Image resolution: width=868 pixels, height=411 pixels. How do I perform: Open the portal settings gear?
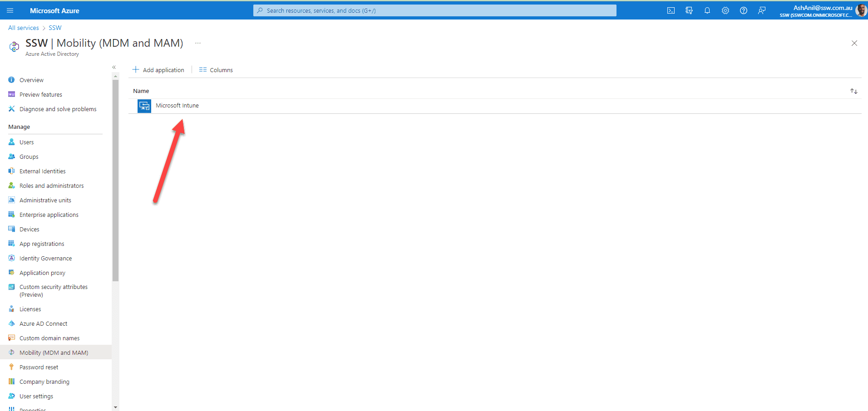pos(725,10)
